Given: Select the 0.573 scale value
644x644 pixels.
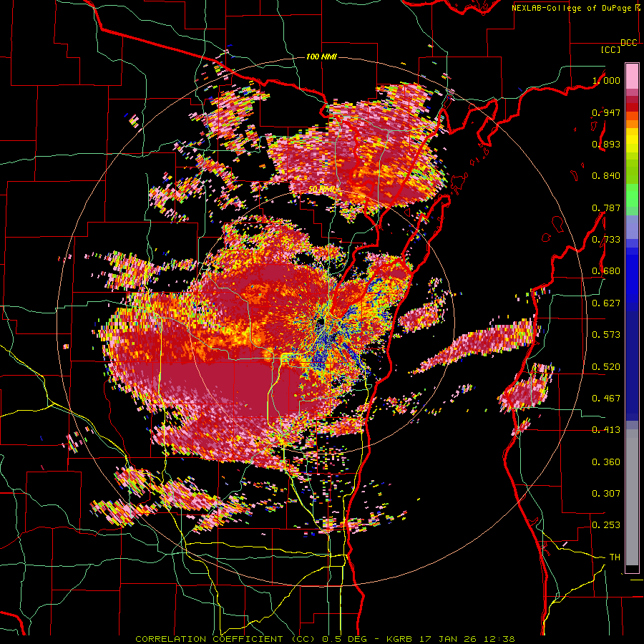Looking at the screenshot, I should (x=606, y=335).
